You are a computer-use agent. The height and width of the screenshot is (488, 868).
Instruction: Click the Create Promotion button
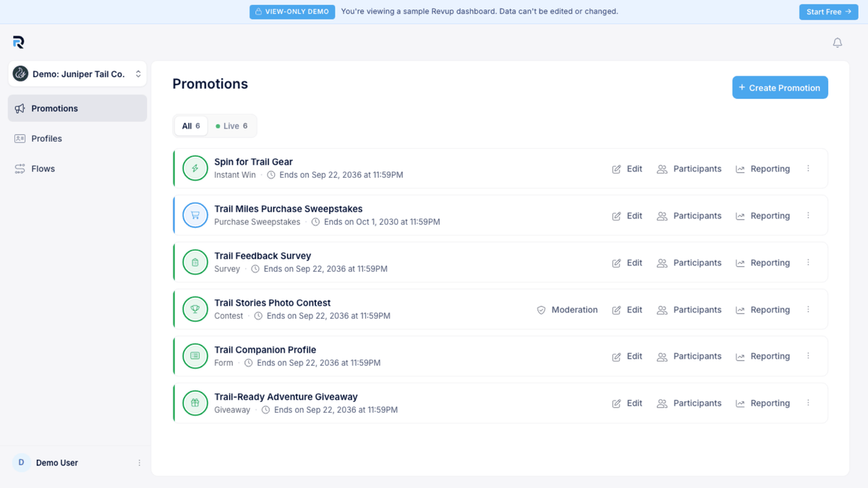tap(780, 87)
